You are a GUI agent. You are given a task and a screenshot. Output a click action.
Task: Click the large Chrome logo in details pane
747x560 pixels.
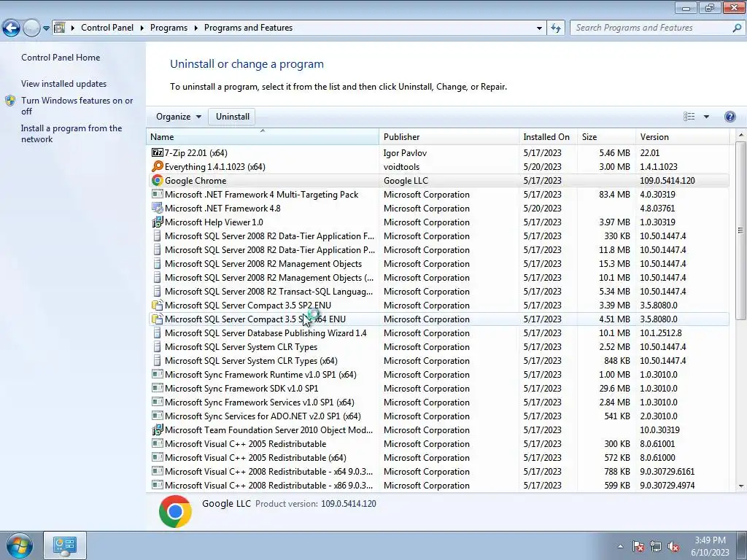[175, 511]
